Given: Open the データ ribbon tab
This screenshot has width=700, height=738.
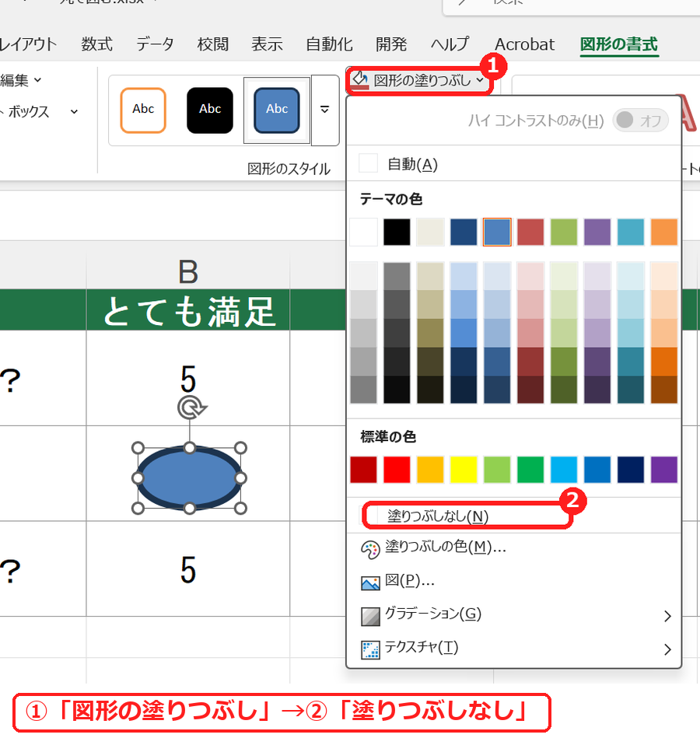Looking at the screenshot, I should [155, 44].
